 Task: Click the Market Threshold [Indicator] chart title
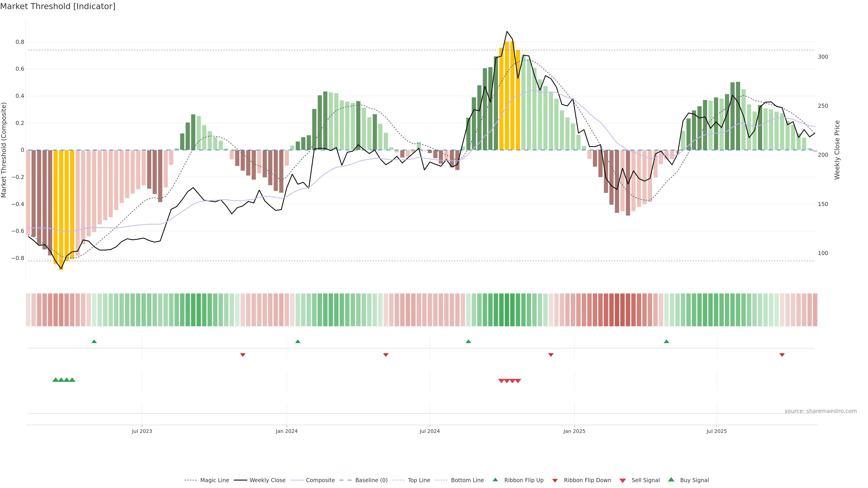pyautogui.click(x=58, y=6)
